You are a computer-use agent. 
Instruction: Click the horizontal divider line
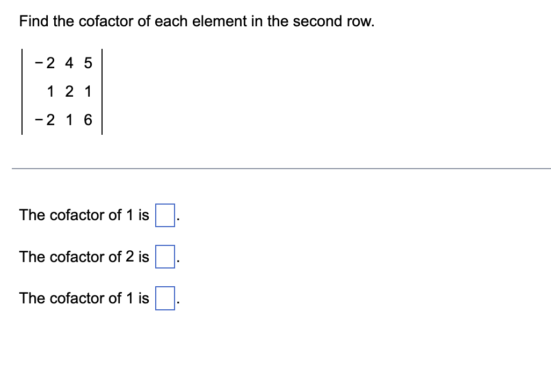coord(275,169)
